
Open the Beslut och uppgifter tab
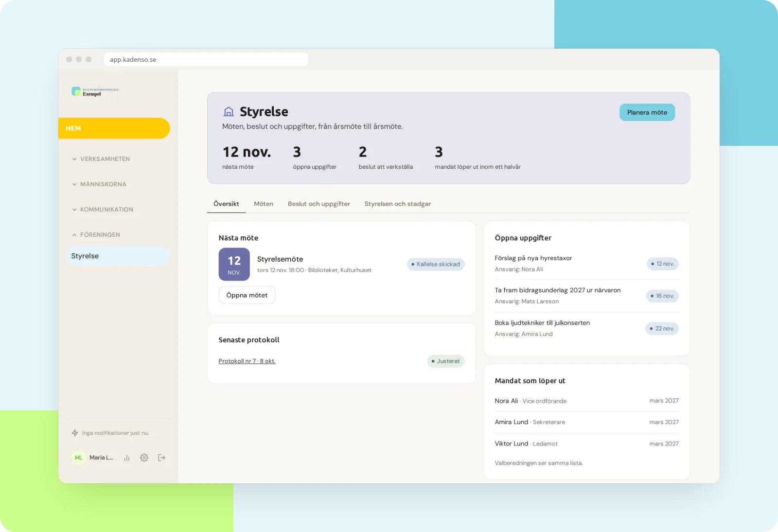(319, 204)
